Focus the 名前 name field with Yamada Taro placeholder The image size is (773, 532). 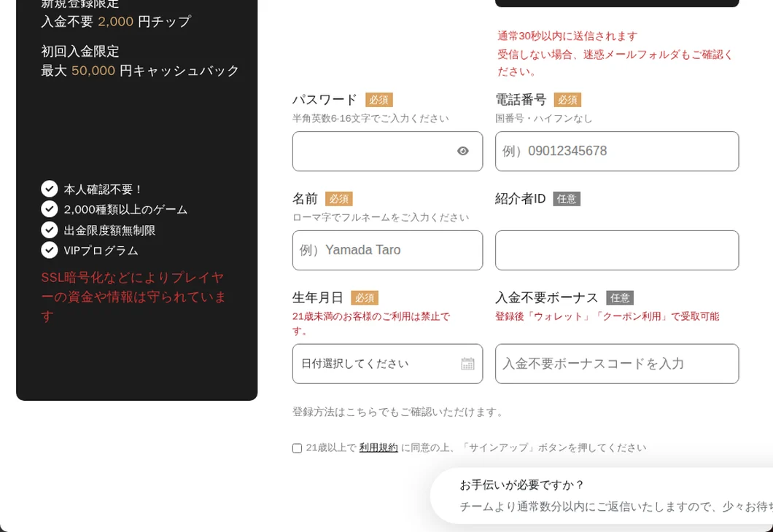tap(387, 250)
